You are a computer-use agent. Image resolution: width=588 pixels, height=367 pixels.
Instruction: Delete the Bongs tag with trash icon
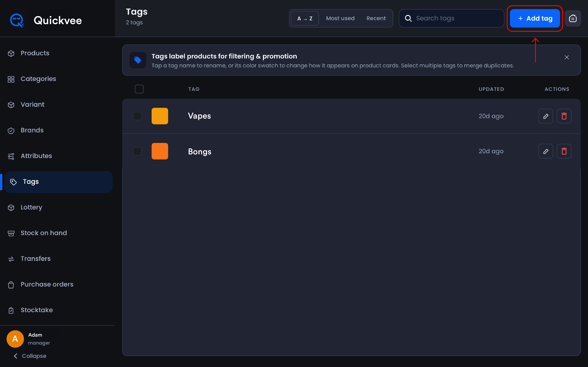click(564, 151)
